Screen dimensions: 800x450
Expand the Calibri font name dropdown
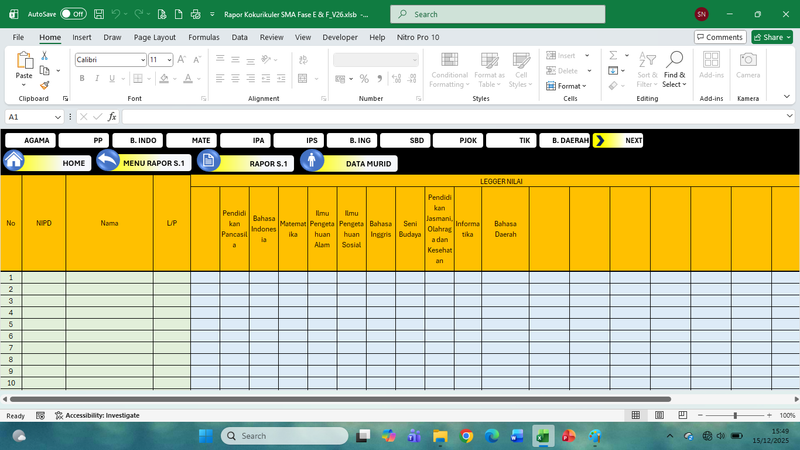tap(142, 60)
